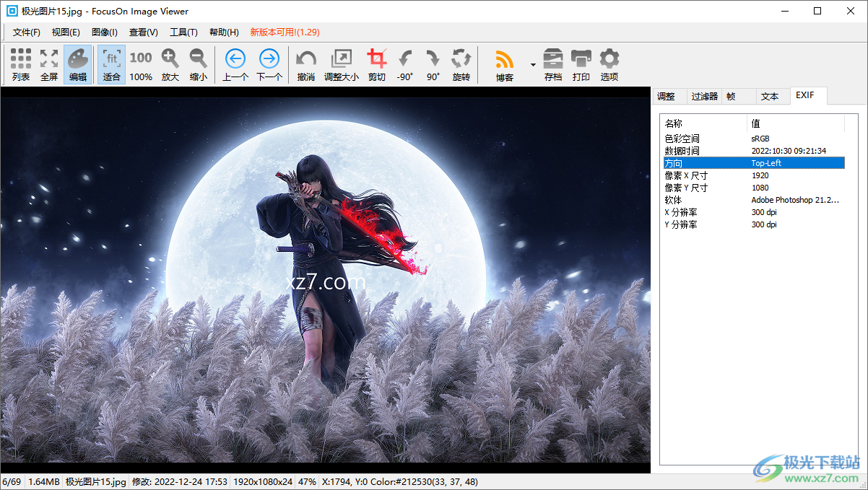
Task: Open 选项 options gear
Action: (x=609, y=65)
